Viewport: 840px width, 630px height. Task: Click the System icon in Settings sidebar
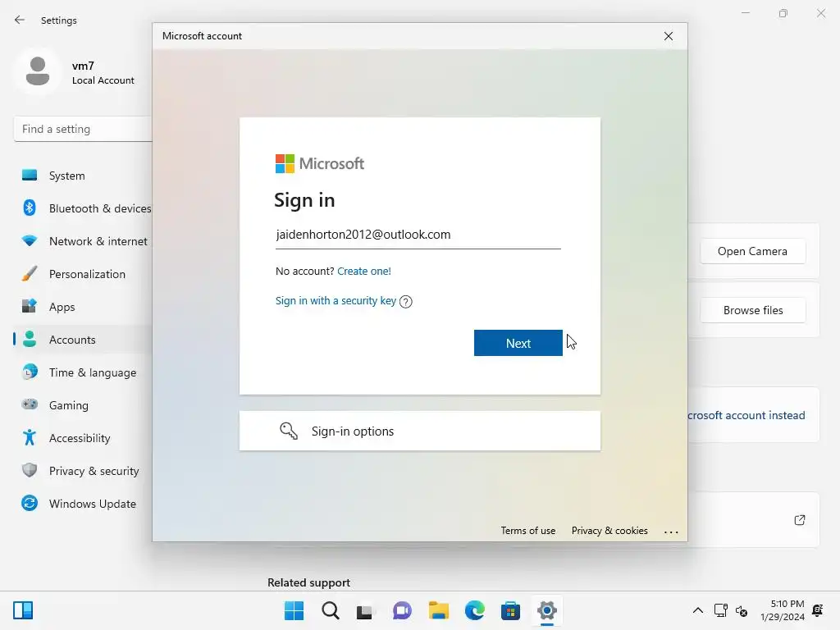tap(30, 176)
